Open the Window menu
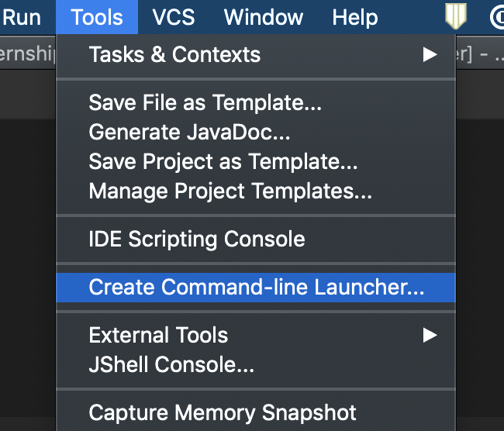 pos(263,17)
